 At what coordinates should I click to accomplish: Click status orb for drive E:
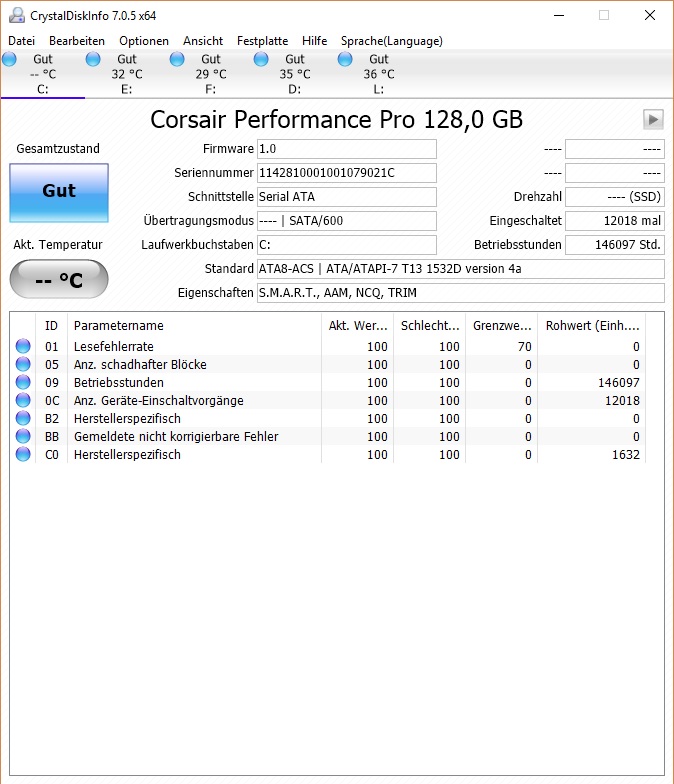pyautogui.click(x=93, y=60)
